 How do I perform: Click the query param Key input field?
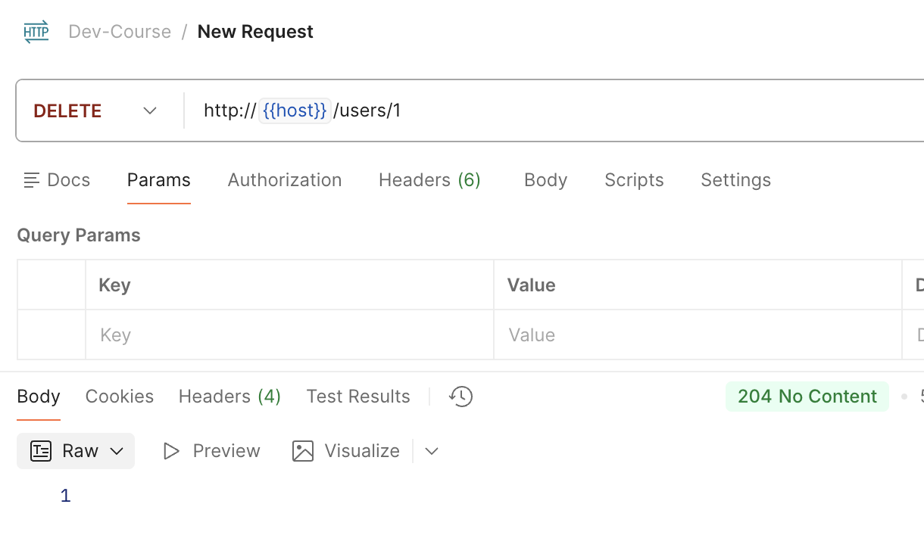[x=288, y=334]
